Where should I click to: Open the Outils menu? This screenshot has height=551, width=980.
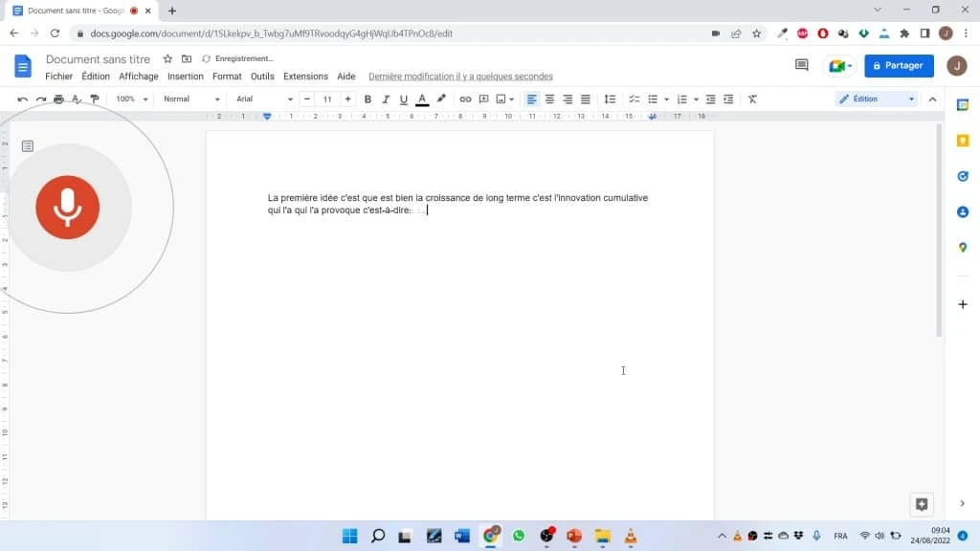[x=262, y=77]
